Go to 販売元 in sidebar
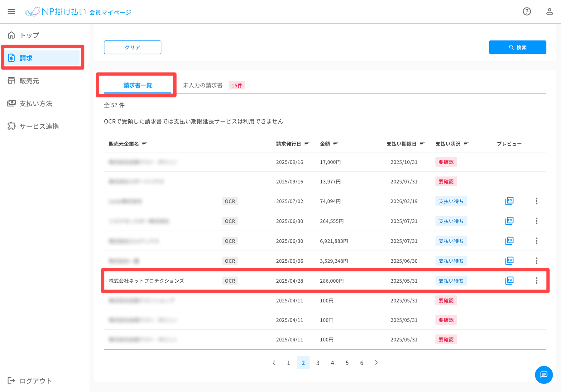561x392 pixels. pyautogui.click(x=29, y=81)
